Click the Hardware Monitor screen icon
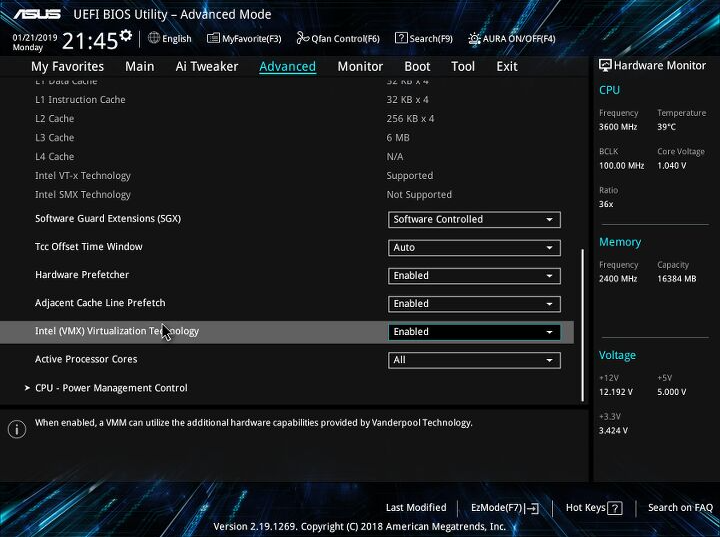 (605, 65)
